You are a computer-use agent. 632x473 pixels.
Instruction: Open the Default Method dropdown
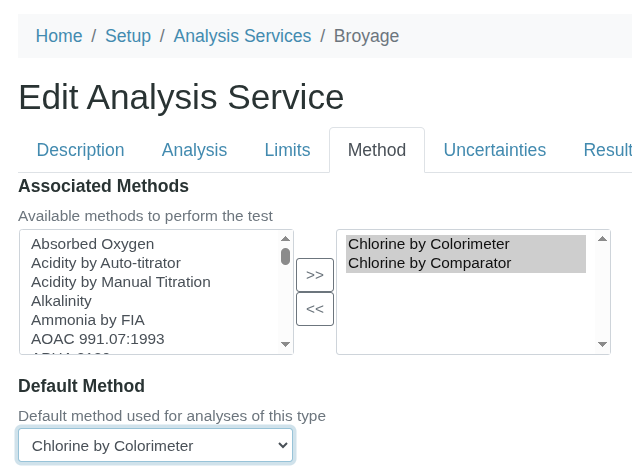(x=155, y=445)
